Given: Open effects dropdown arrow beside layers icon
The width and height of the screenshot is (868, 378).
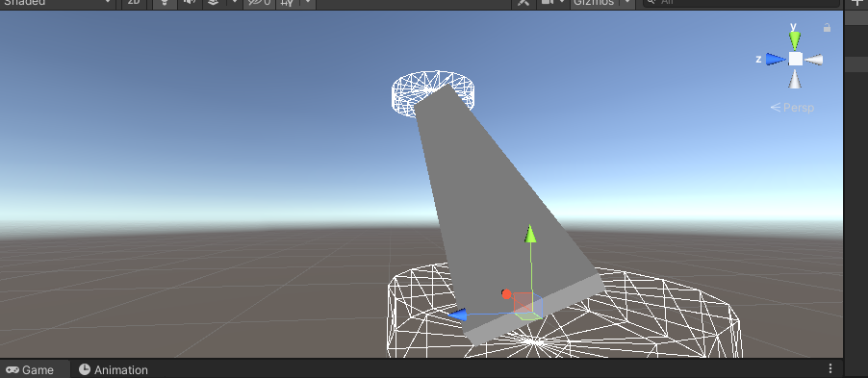Looking at the screenshot, I should tap(234, 3).
